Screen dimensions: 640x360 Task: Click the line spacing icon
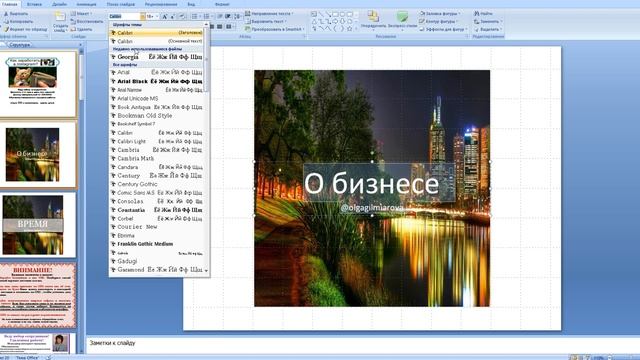click(x=238, y=16)
